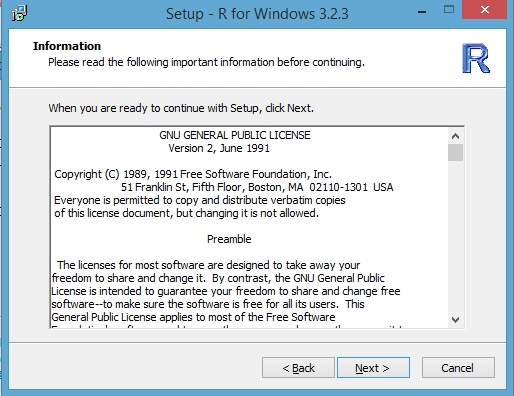Image resolution: width=514 pixels, height=396 pixels.
Task: Click the setup installer icon in title bar
Action: 19,13
